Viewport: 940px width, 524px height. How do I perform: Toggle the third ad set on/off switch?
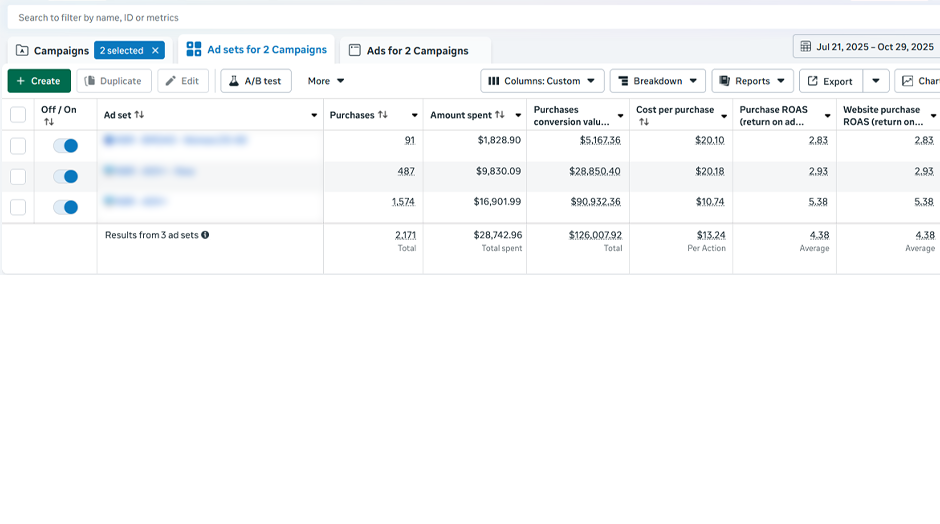[x=65, y=207]
